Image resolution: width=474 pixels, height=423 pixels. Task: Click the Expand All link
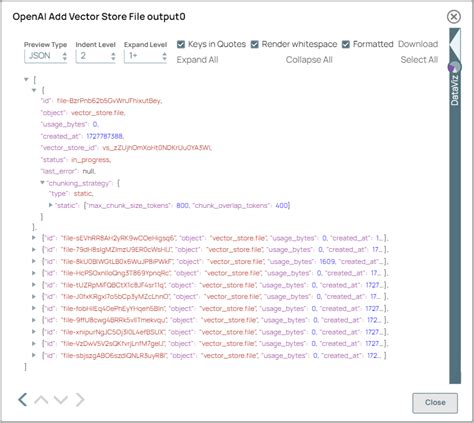(197, 60)
